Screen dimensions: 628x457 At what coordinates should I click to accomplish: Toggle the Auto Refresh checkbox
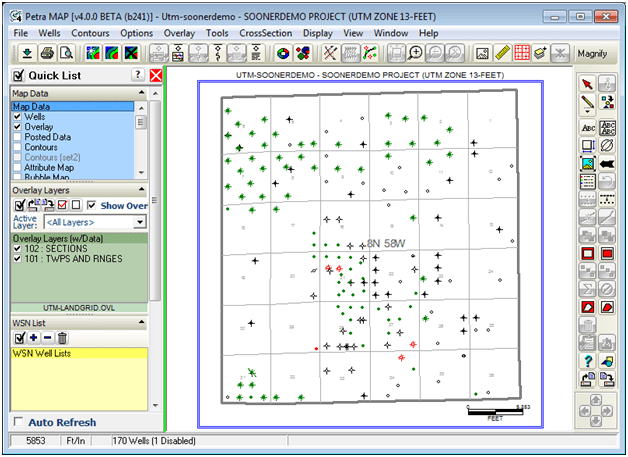click(x=18, y=422)
